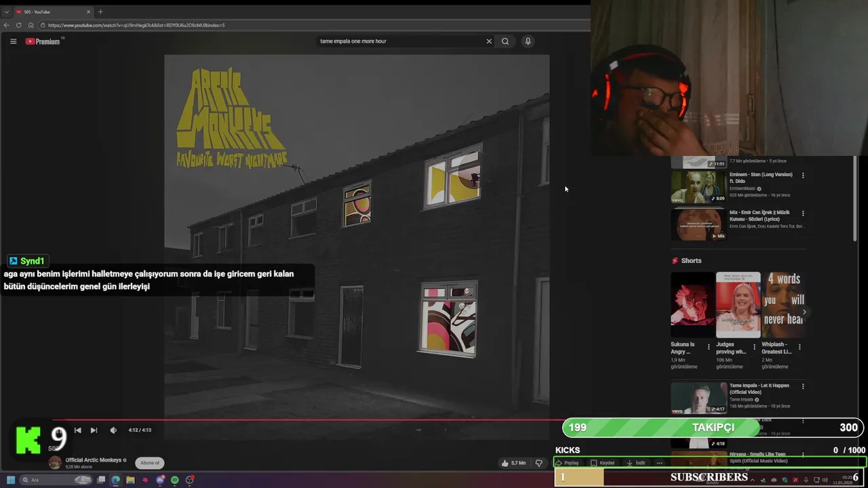Reload the page with refresh icon
The width and height of the screenshot is (868, 488).
coord(18,25)
